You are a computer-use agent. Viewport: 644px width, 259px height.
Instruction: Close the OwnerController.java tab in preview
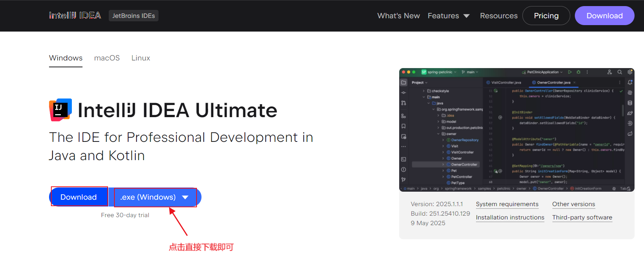point(574,83)
